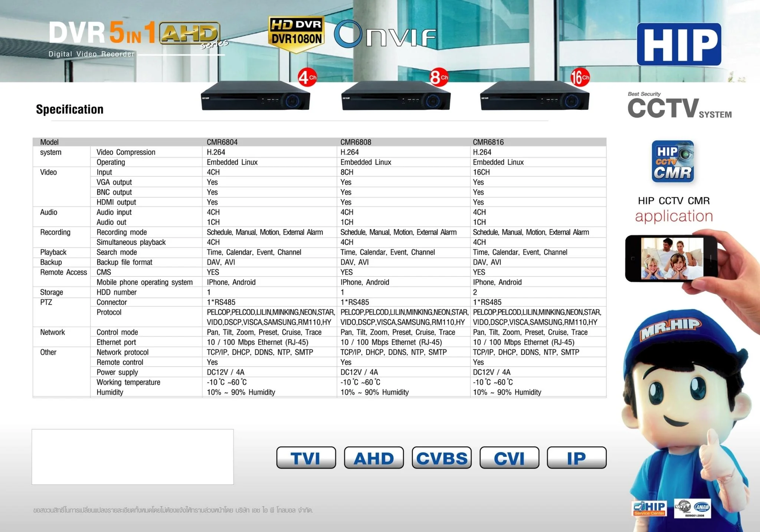This screenshot has width=760, height=532.
Task: Click the CMR6808 model column header
Action: pos(356,142)
